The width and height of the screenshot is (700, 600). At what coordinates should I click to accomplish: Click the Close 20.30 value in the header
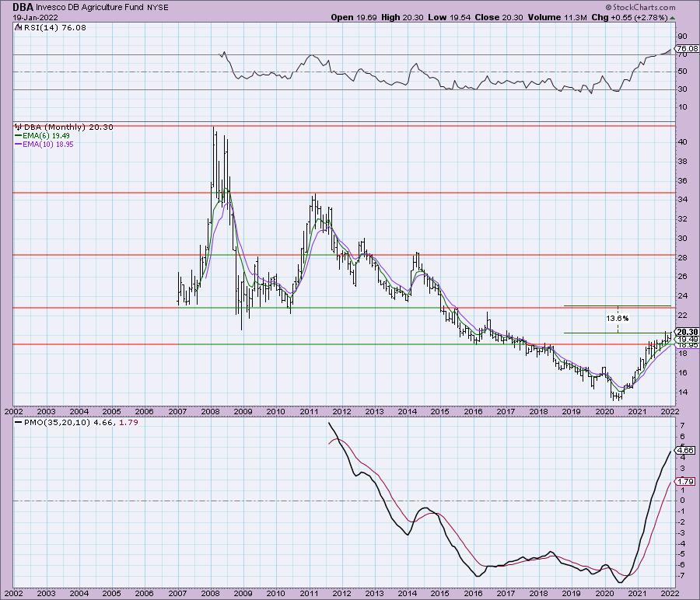(x=499, y=17)
